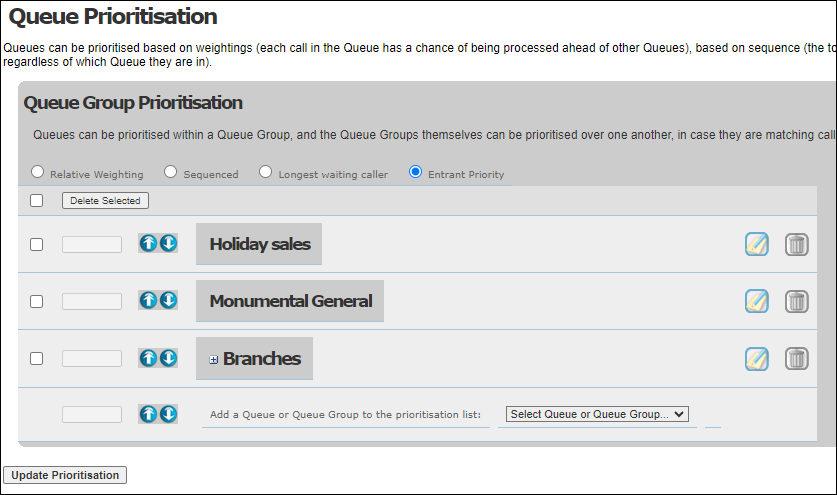
Task: Check the Branches row checkbox
Action: (36, 358)
